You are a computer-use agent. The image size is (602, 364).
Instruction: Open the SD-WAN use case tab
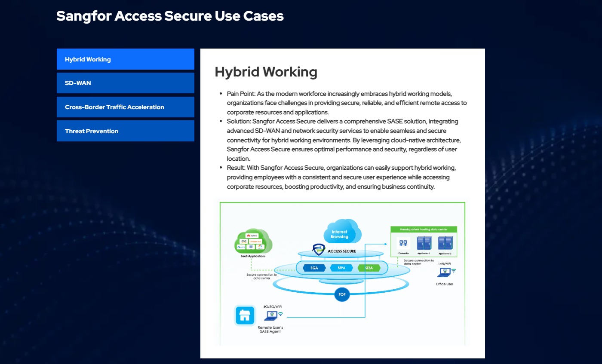(126, 83)
